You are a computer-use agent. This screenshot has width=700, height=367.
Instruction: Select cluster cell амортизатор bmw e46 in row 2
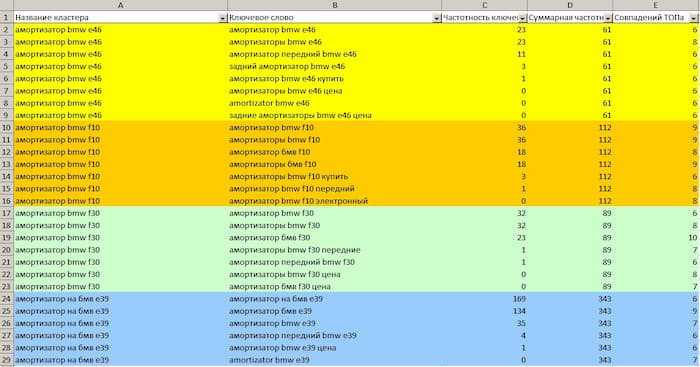[121, 30]
